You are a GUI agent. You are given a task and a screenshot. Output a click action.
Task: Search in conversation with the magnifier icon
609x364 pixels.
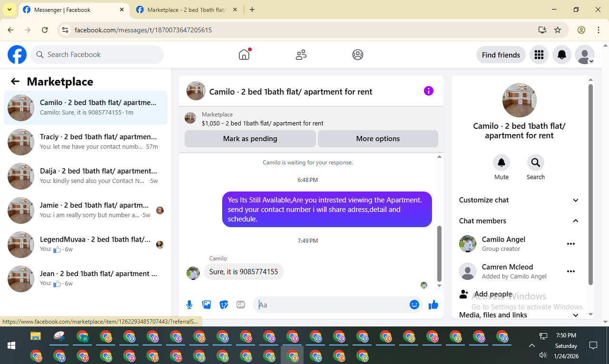[x=536, y=163]
